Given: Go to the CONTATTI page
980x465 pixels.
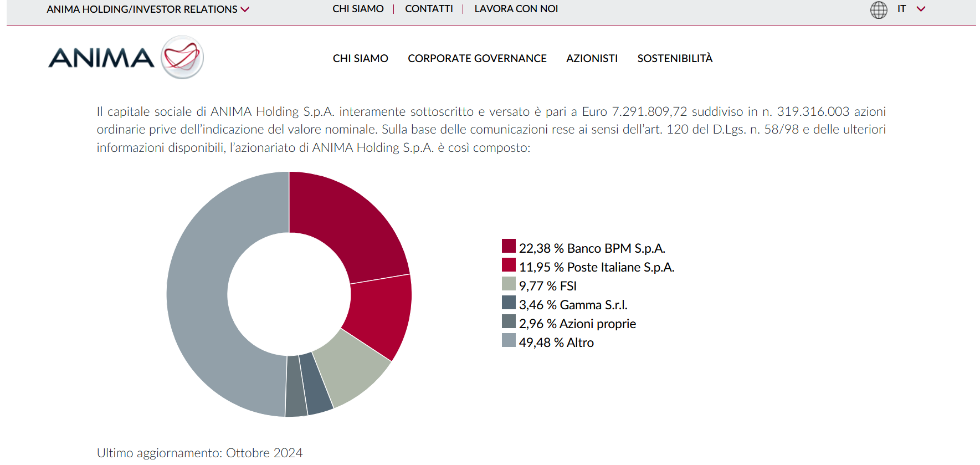Looking at the screenshot, I should coord(429,9).
